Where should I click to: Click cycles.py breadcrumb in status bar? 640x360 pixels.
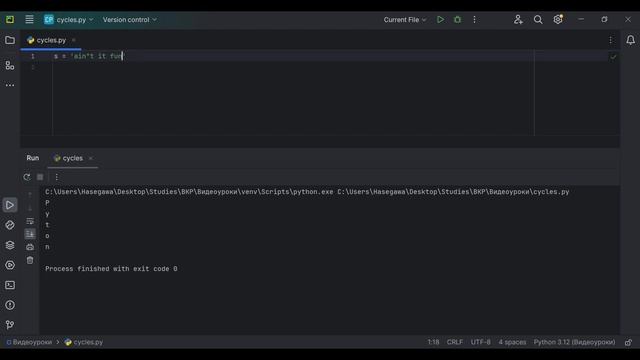(x=84, y=342)
